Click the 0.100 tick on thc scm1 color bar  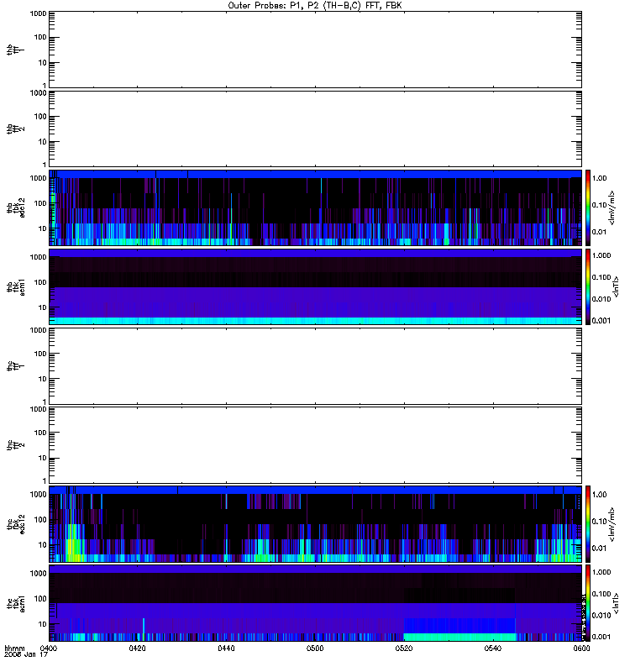coord(601,594)
